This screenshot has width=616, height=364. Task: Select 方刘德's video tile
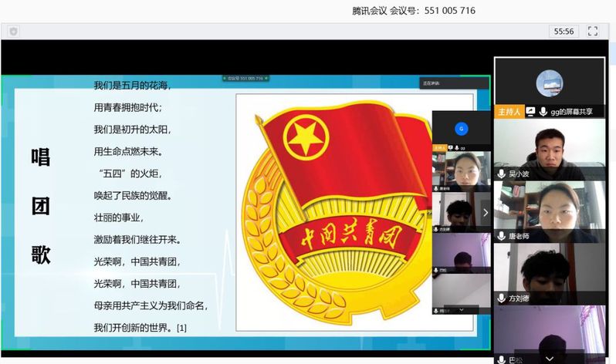click(549, 274)
